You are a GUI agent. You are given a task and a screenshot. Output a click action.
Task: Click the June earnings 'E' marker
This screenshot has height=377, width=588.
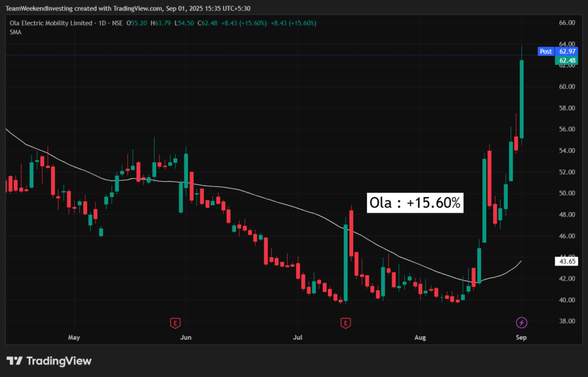[x=175, y=322]
